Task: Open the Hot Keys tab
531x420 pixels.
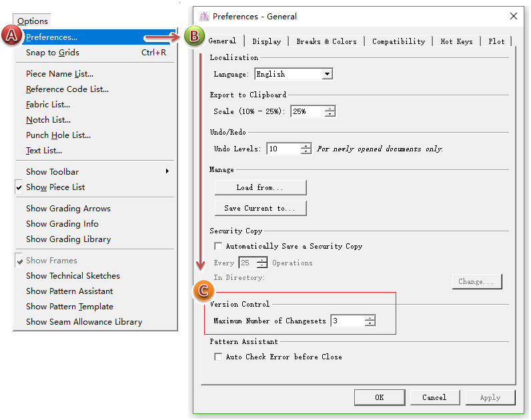Action: 456,41
